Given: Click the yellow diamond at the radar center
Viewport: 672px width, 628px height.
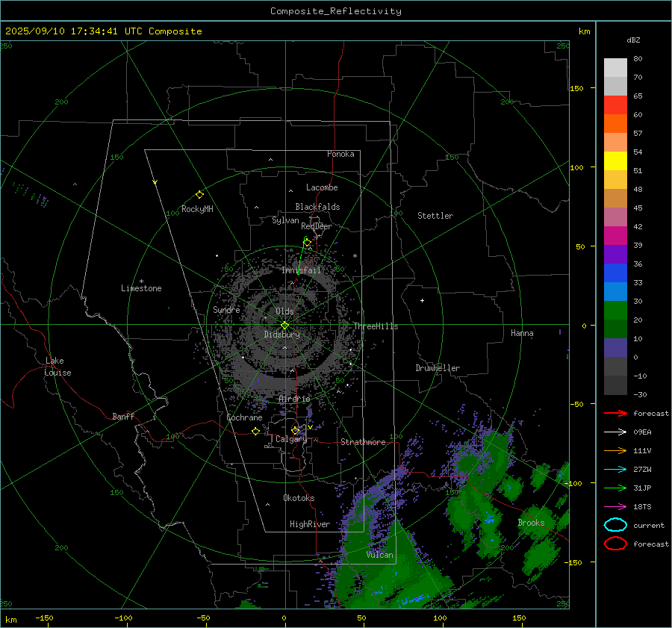Looking at the screenshot, I should click(284, 326).
